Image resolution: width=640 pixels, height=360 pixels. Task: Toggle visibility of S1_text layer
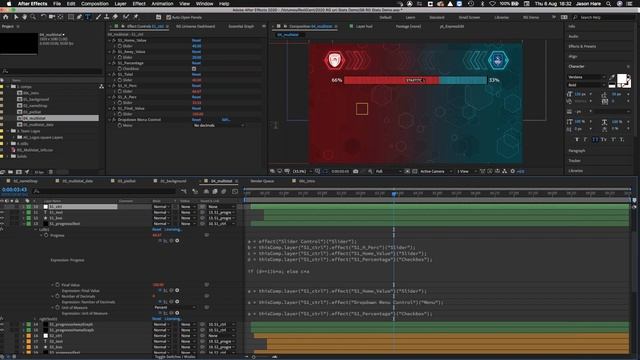pos(2,212)
